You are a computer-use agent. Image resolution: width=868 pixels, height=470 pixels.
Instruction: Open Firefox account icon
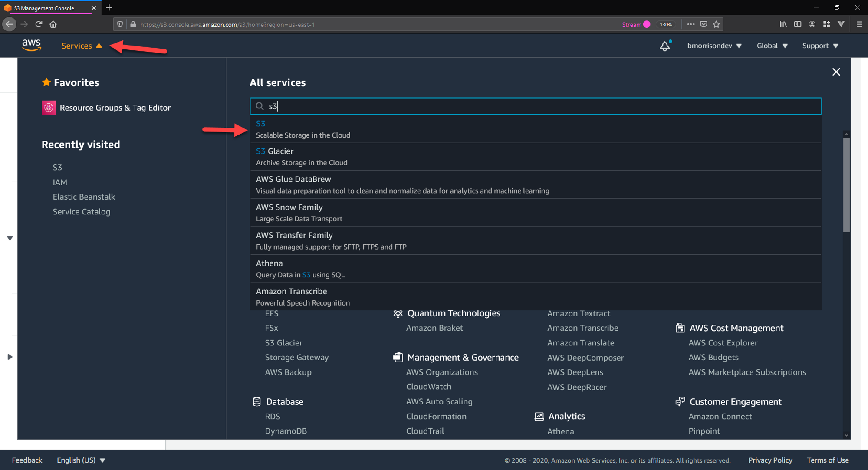(x=812, y=24)
